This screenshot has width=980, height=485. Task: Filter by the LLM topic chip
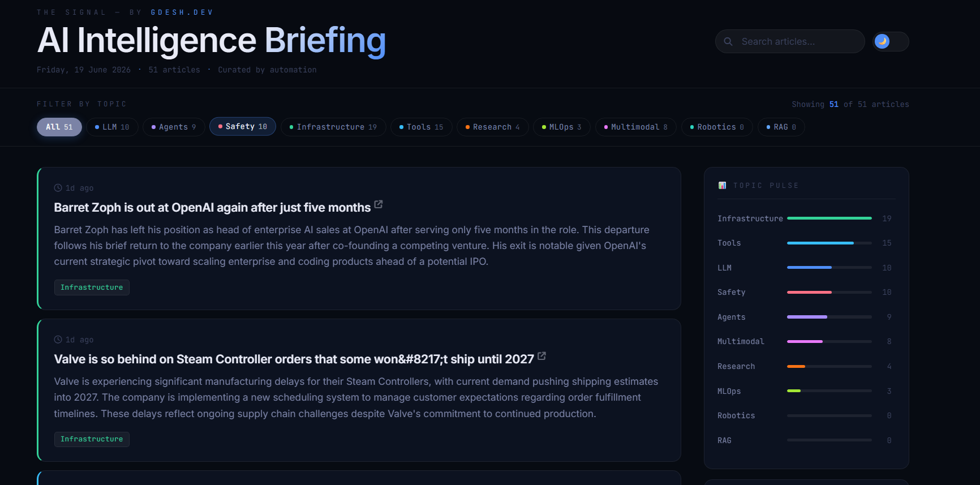pos(112,127)
